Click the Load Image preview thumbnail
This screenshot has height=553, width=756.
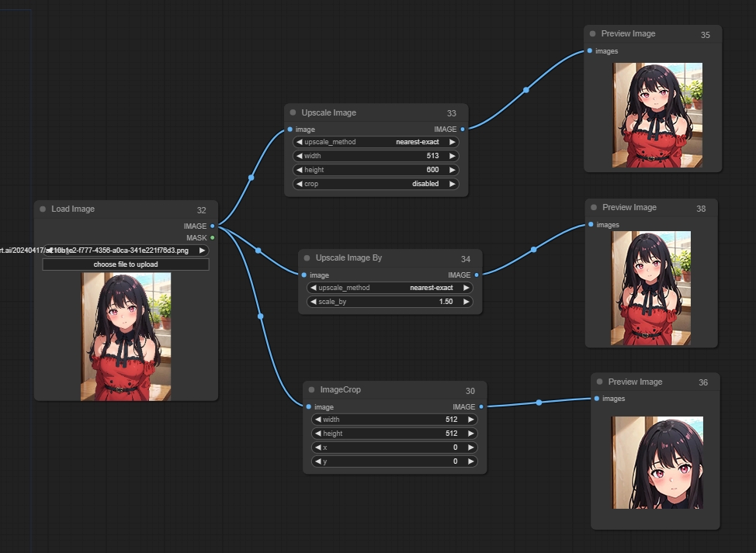[126, 336]
